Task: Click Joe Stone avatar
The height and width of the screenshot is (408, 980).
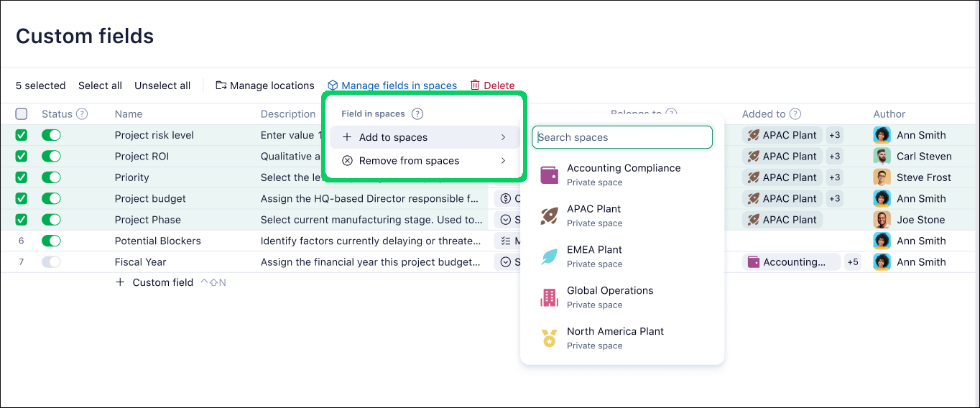Action: 882,220
